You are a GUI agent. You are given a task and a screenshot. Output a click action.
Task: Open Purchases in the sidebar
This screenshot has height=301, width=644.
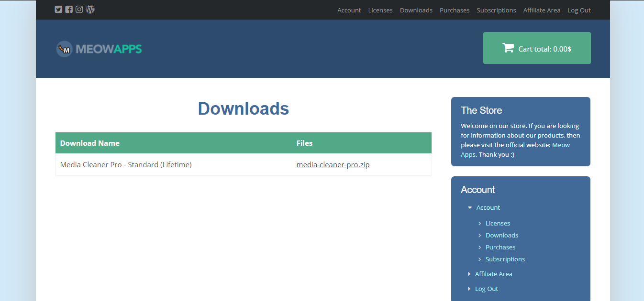tap(500, 247)
